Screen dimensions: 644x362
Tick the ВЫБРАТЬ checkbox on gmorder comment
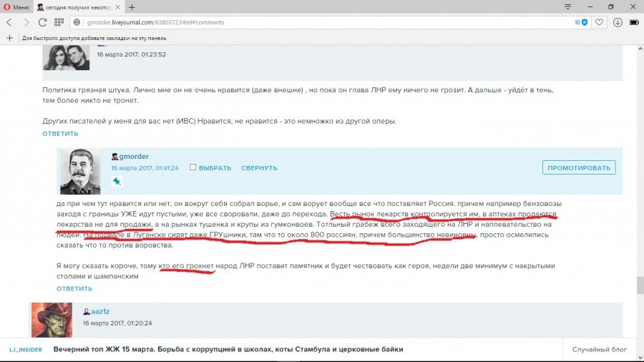coord(193,167)
